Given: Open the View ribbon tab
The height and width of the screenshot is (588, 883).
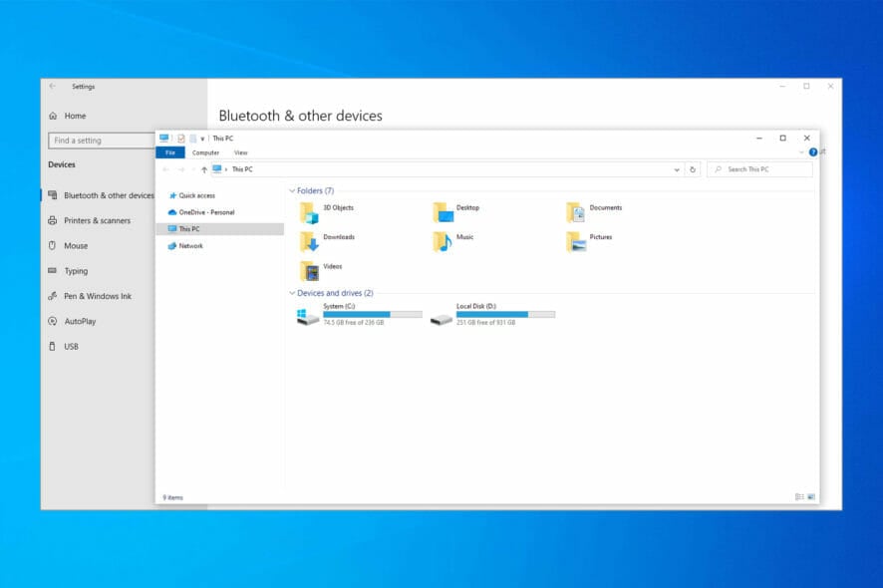Looking at the screenshot, I should [240, 152].
